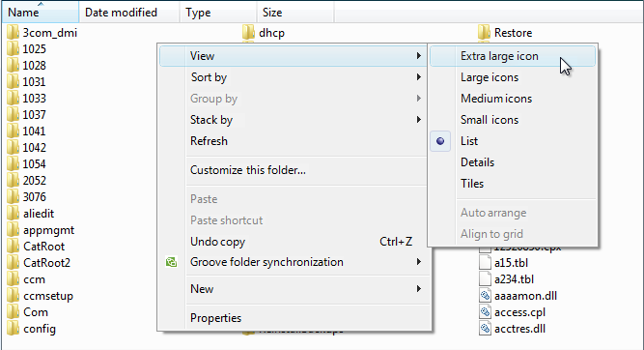Switch to Small icons view
Screen dimensions: 644x350
pyautogui.click(x=512, y=120)
